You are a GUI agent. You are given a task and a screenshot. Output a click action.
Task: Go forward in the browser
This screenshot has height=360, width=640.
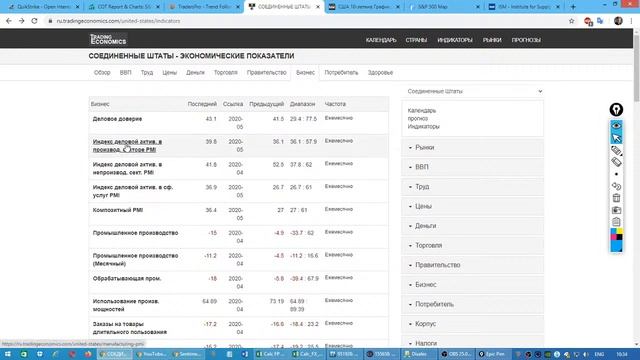[x=22, y=21]
